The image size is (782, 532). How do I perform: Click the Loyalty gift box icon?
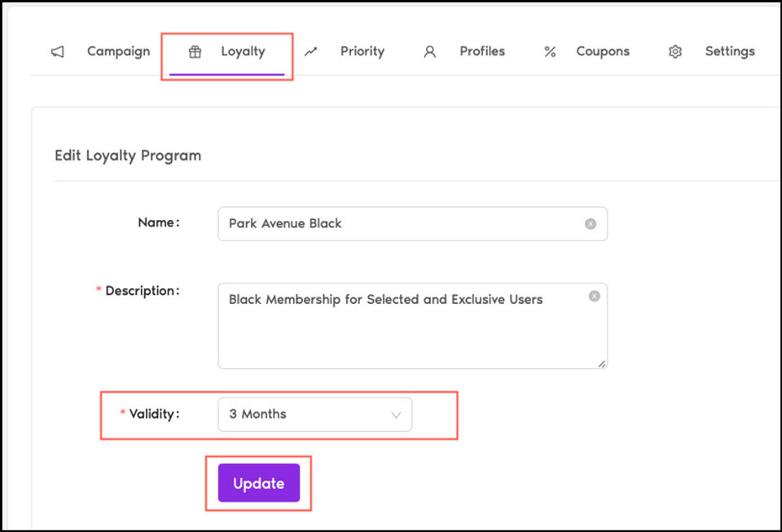(x=195, y=51)
